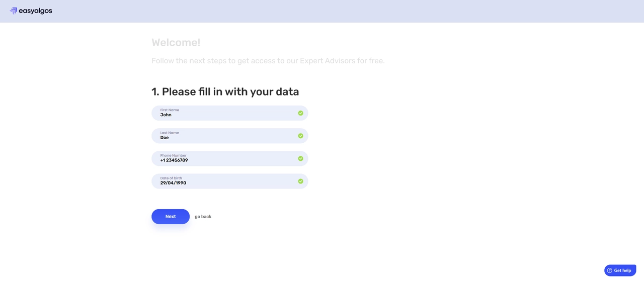Click the 29/04/1990 date value
This screenshot has width=644, height=286.
(x=173, y=183)
